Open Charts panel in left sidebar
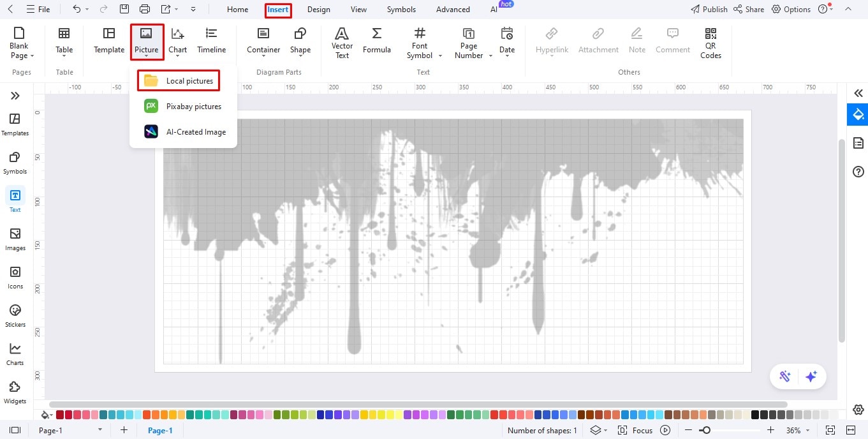The height and width of the screenshot is (439, 868). 15,354
